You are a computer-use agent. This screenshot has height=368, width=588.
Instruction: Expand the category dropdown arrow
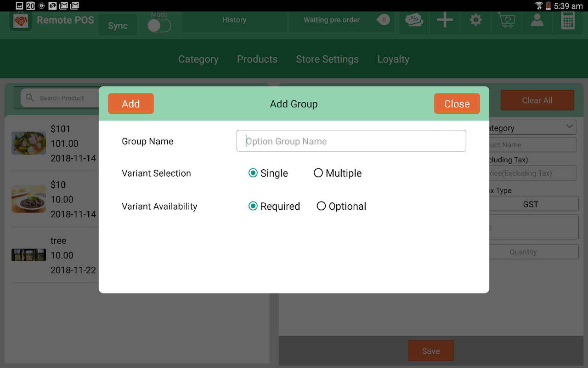(x=570, y=126)
